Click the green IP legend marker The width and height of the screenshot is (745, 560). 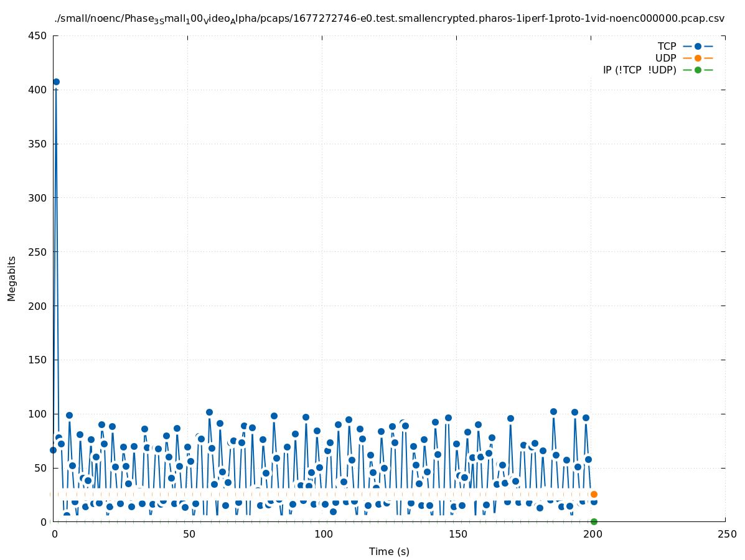[698, 70]
